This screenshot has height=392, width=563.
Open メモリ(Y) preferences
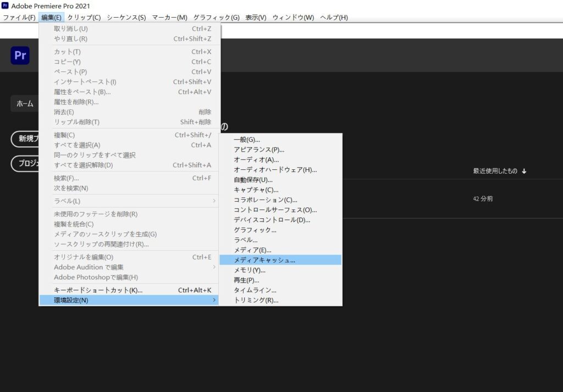click(x=250, y=270)
